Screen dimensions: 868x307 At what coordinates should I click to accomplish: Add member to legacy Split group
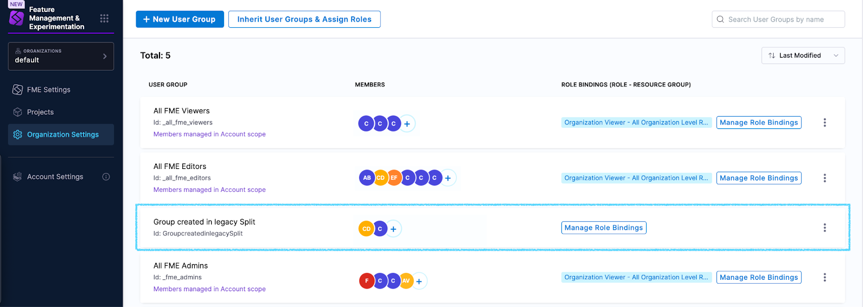(393, 229)
